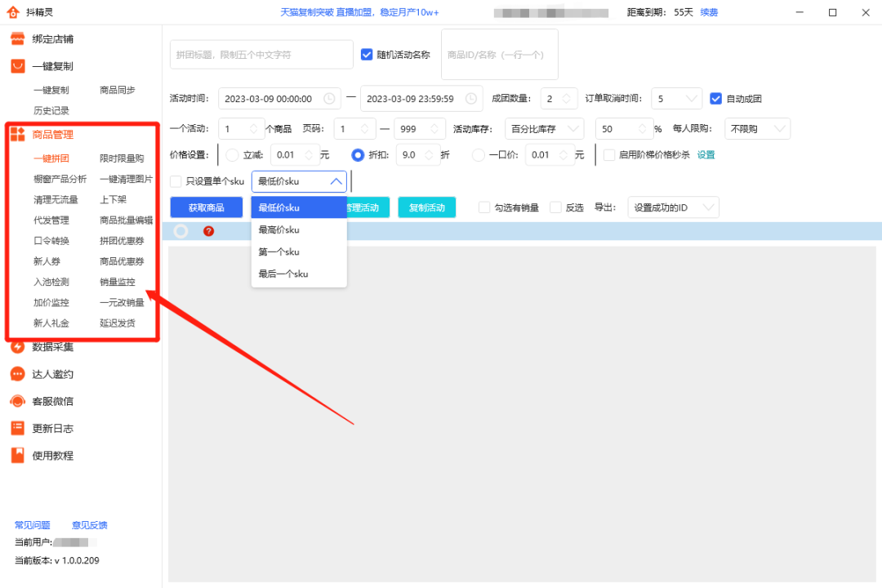Image resolution: width=882 pixels, height=588 pixels.
Task: Click the 续费 renewal link
Action: (x=708, y=13)
